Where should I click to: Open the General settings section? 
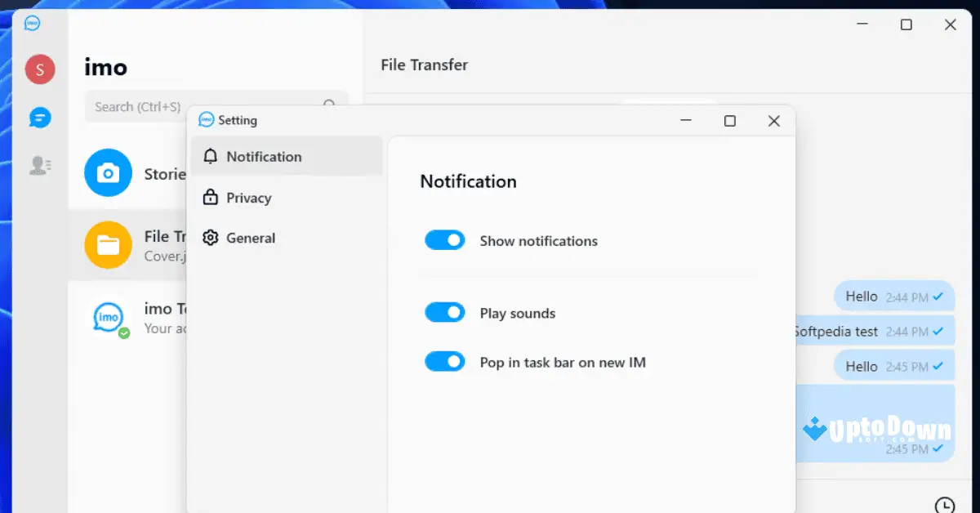tap(251, 238)
